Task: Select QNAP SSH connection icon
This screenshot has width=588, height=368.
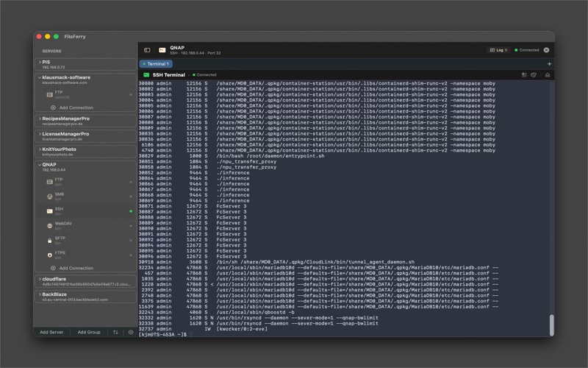Action: click(49, 211)
